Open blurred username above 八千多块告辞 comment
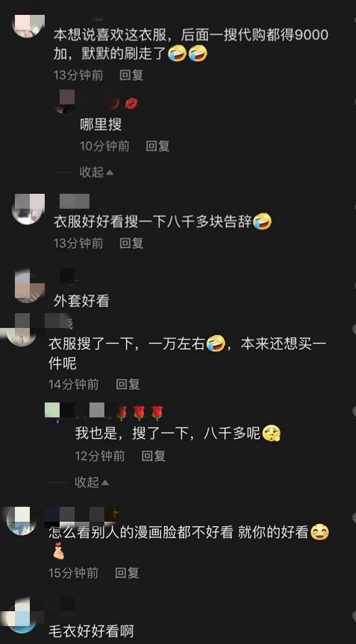Viewport: 356px width, 644px height. tap(75, 202)
